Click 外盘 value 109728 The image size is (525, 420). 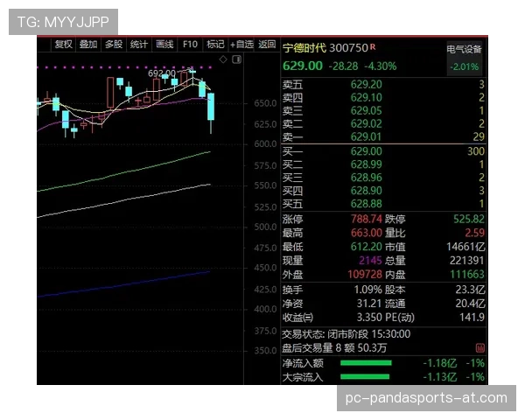365,274
